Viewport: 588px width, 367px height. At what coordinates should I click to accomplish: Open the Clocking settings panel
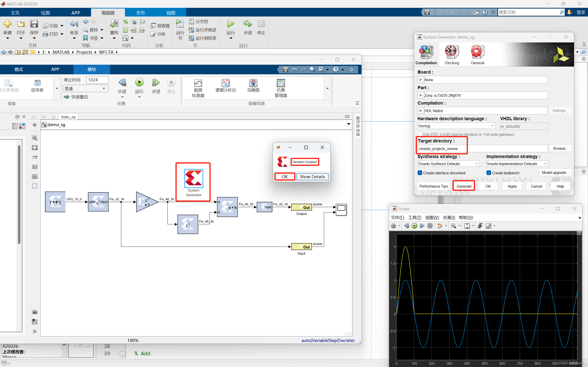(452, 54)
